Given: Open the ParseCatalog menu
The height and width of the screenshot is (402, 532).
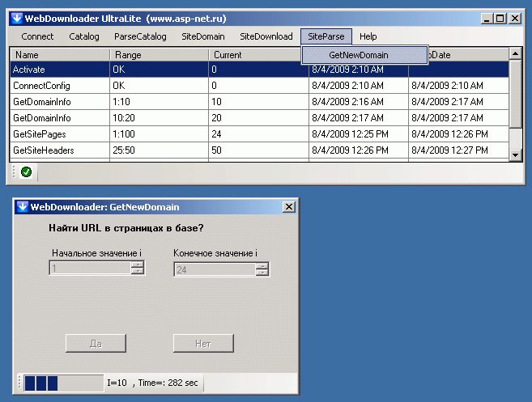Looking at the screenshot, I should (140, 36).
